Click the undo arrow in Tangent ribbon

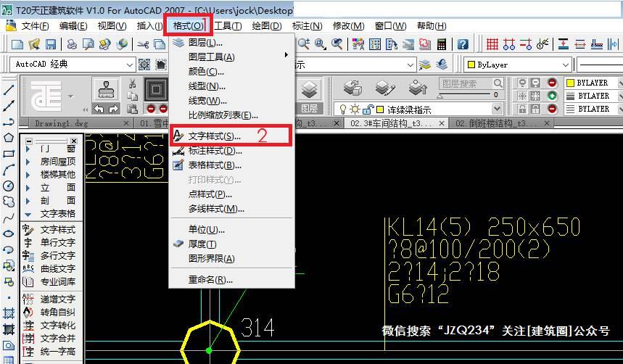pyautogui.click(x=99, y=109)
